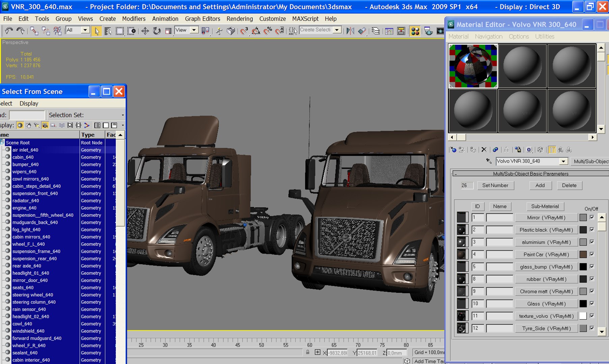Click Multi/Sub-Object material type button
The height and width of the screenshot is (364, 609).
click(x=590, y=161)
